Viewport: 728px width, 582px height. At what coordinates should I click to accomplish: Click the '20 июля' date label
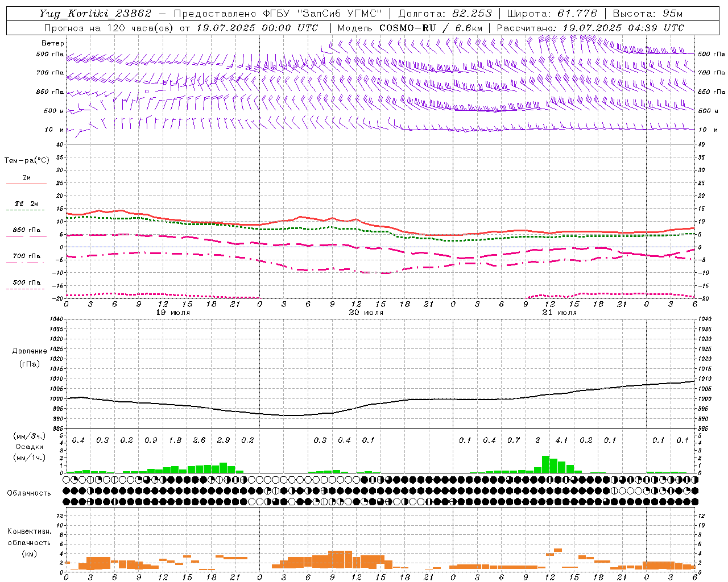point(366,313)
